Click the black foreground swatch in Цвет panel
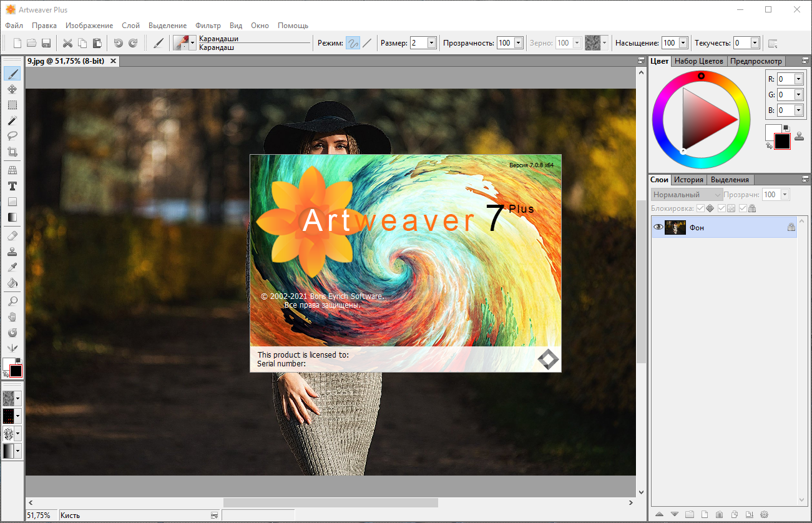The image size is (812, 523). (x=782, y=141)
